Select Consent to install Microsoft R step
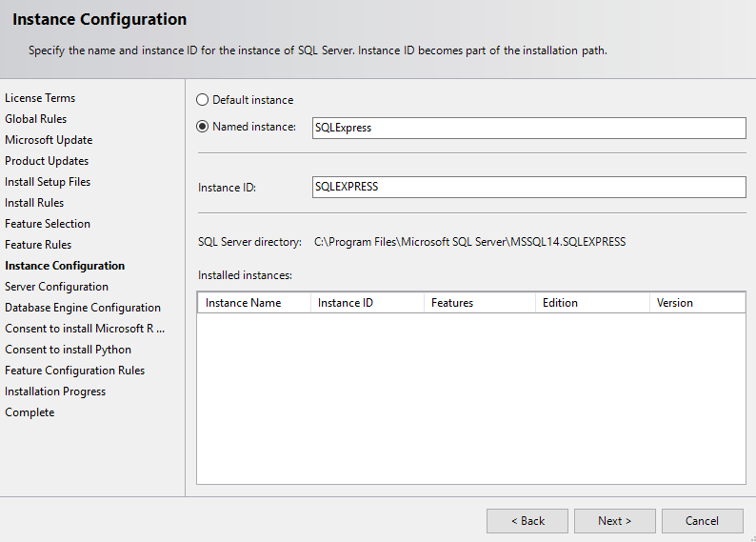 point(85,329)
